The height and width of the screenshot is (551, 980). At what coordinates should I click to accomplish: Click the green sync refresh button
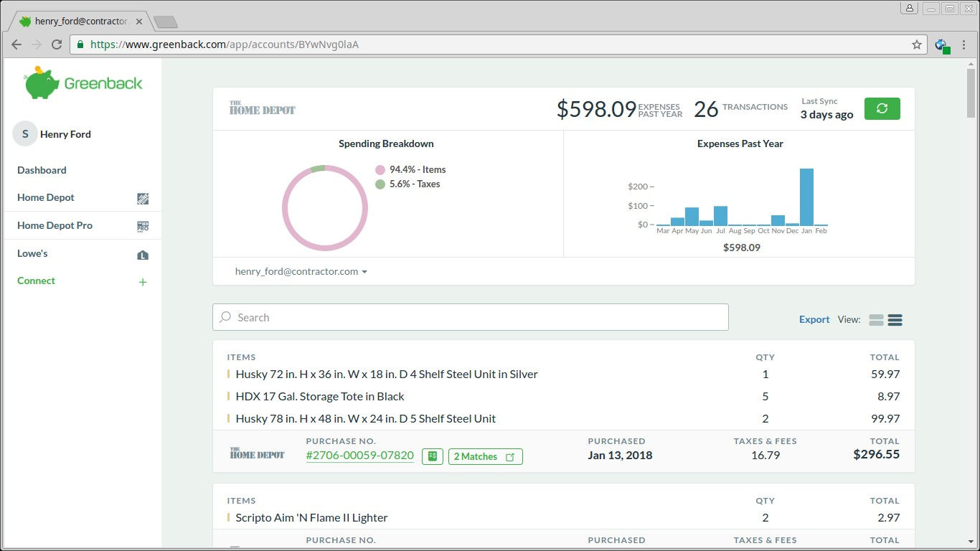(882, 108)
